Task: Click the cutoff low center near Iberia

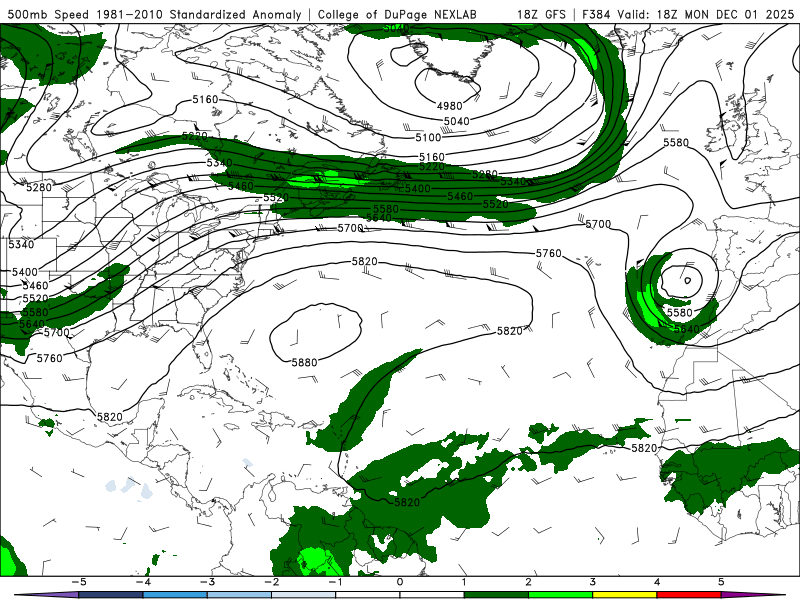Action: click(687, 280)
